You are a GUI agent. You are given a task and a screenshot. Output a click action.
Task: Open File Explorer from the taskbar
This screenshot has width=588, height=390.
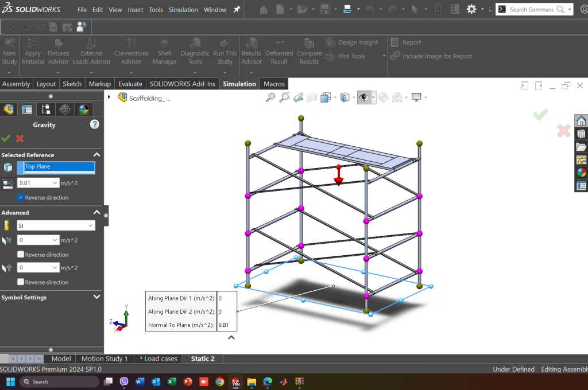point(252,381)
